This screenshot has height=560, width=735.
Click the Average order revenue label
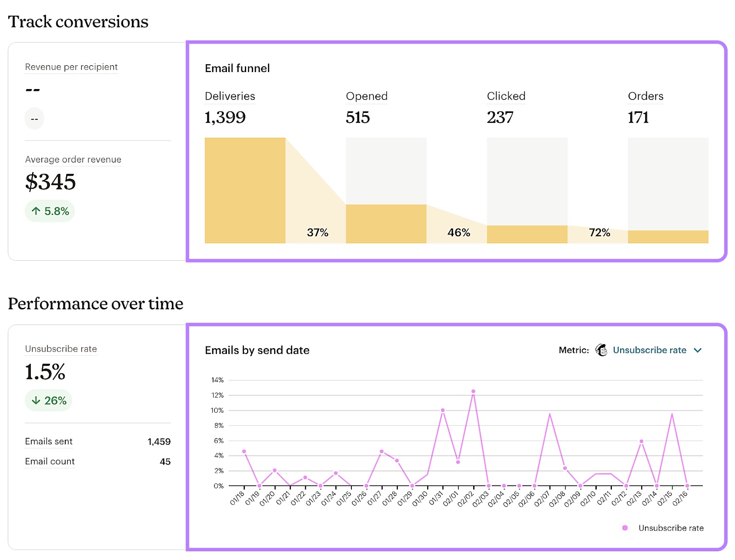pos(73,160)
